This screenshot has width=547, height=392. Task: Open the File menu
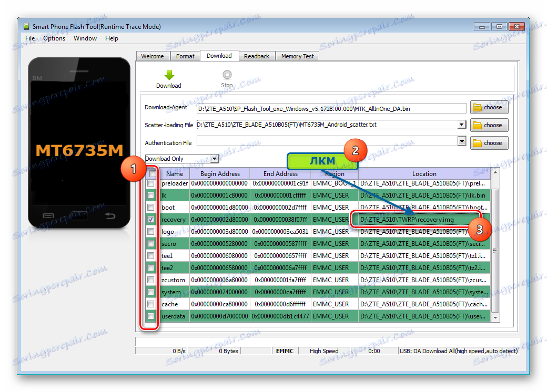pos(29,38)
